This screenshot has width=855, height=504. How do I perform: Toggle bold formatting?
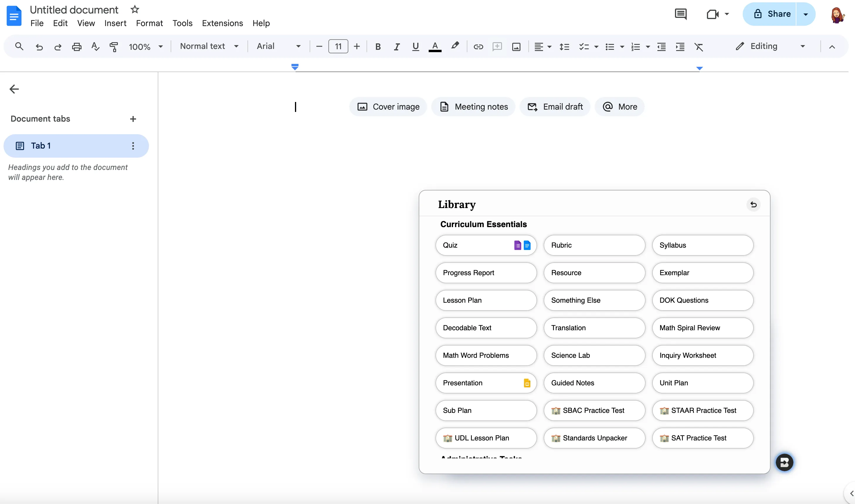(x=378, y=47)
